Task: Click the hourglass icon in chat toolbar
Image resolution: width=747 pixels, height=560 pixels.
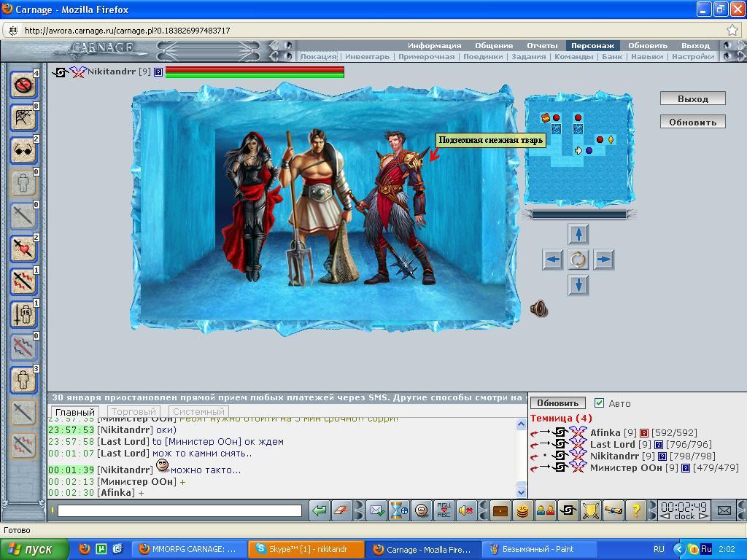Action: pyautogui.click(x=399, y=511)
